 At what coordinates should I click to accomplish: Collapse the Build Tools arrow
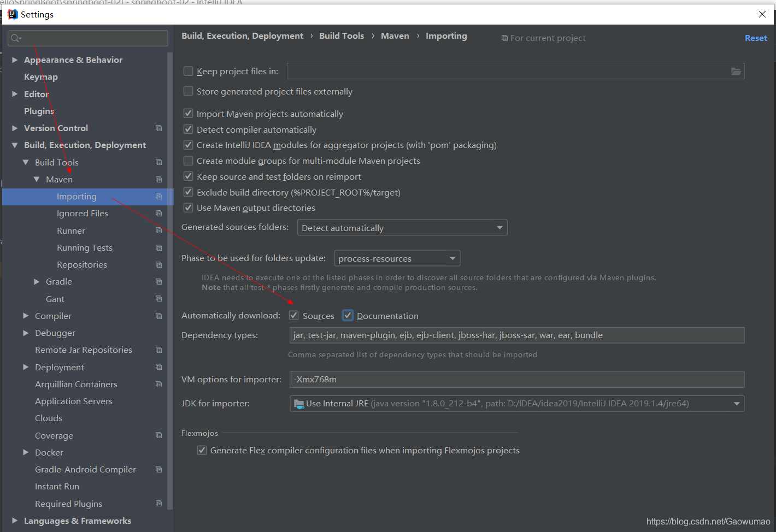coord(26,162)
